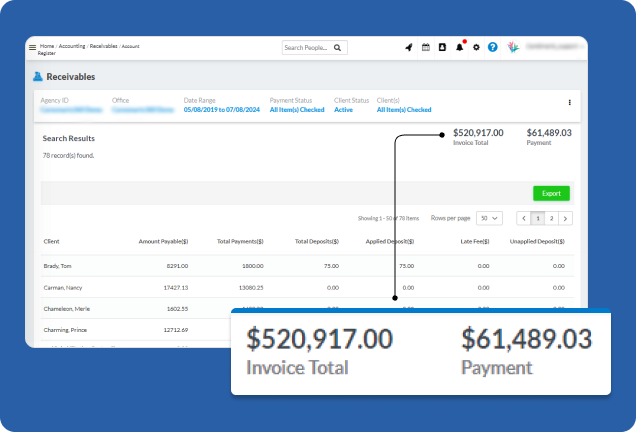
Task: Click the rocket quick-launch icon
Action: pos(408,47)
